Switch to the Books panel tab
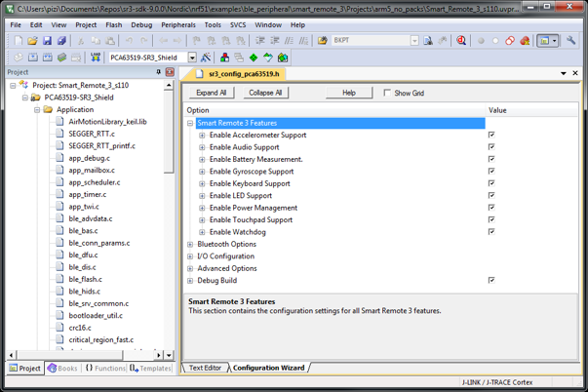 pos(63,368)
